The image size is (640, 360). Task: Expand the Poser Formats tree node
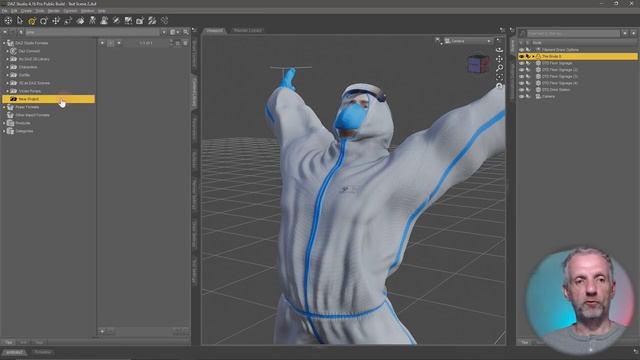pos(4,107)
